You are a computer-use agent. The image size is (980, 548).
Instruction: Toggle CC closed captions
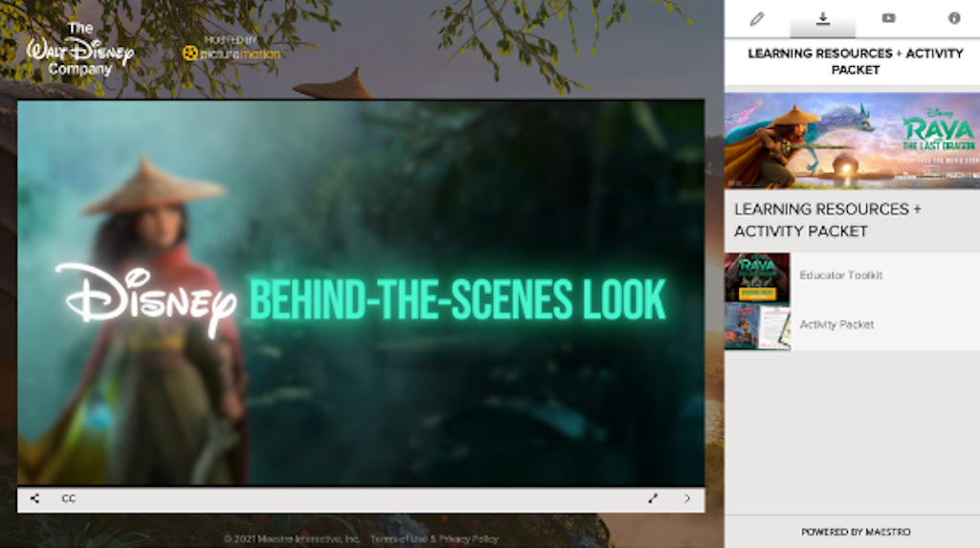coord(69,498)
